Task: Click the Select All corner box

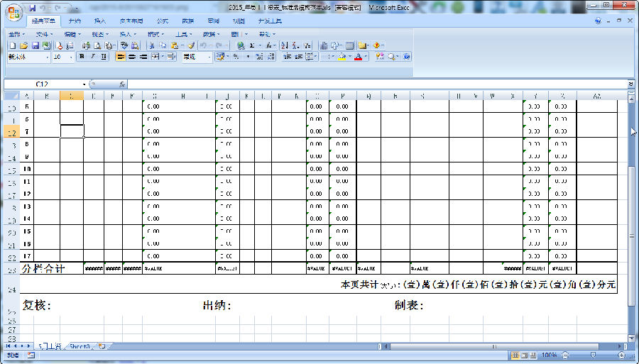Action: [x=11, y=96]
